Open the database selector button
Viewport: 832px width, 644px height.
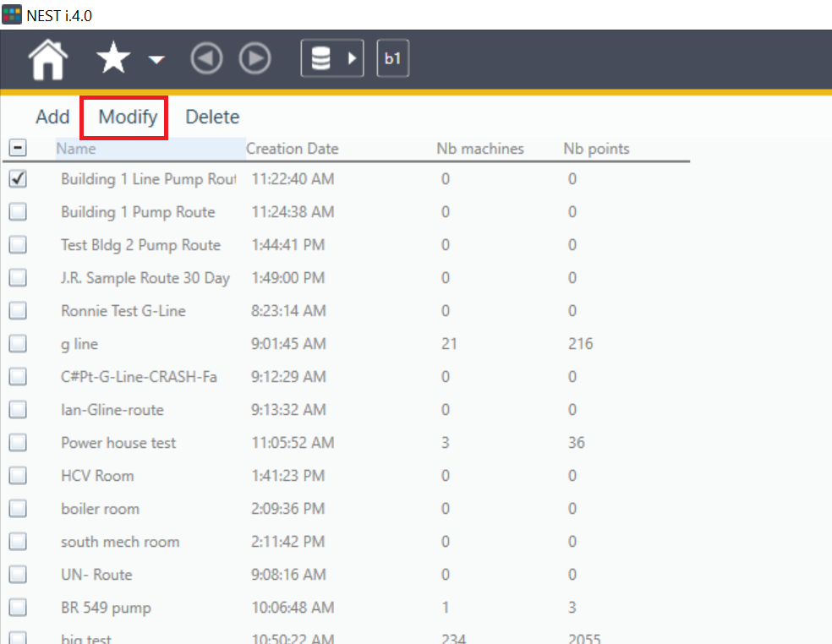tap(332, 58)
